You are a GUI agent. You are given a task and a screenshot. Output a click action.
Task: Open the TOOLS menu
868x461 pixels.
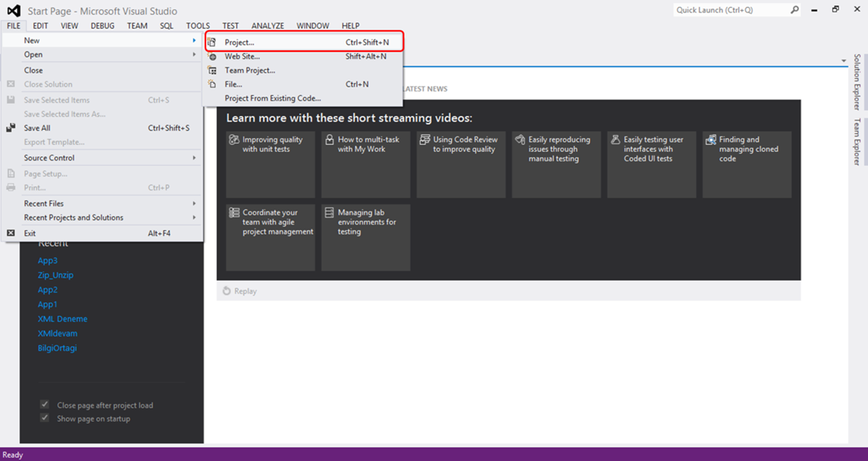tap(198, 26)
